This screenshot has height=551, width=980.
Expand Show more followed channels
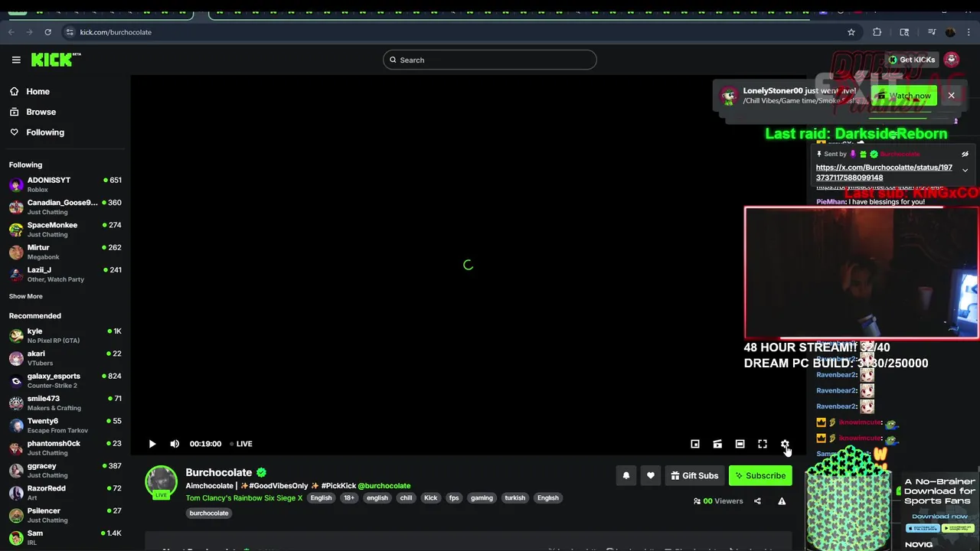point(26,296)
